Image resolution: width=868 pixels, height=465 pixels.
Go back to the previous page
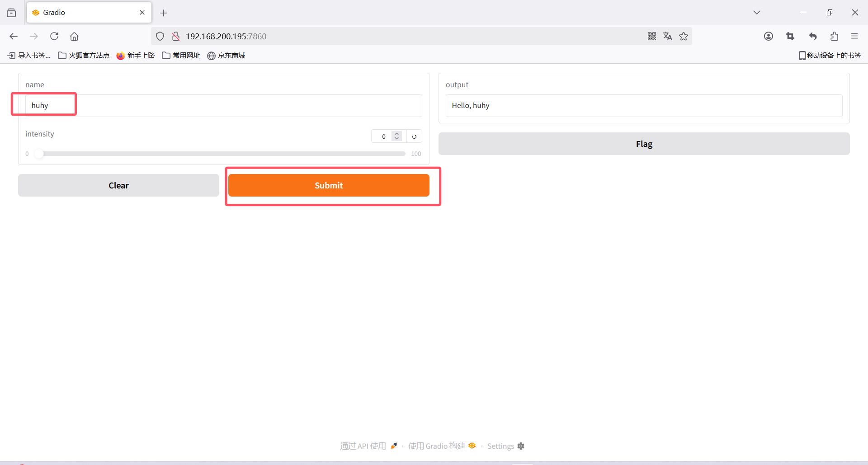click(14, 36)
